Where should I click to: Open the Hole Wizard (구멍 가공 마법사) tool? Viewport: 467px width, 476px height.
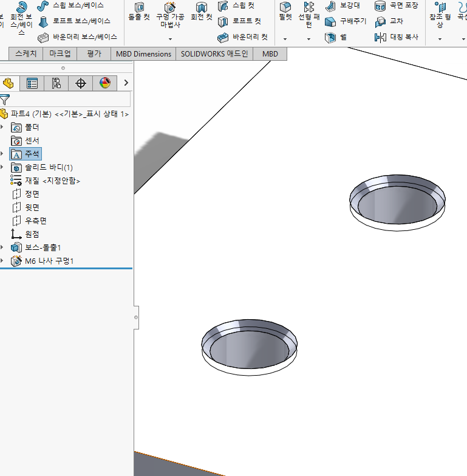pyautogui.click(x=170, y=15)
